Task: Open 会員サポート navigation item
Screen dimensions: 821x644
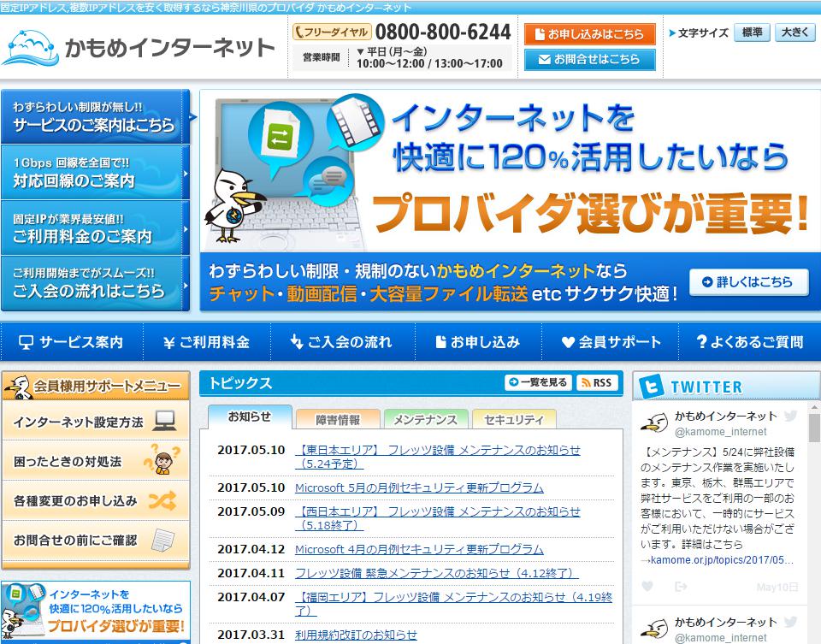Action: point(611,342)
